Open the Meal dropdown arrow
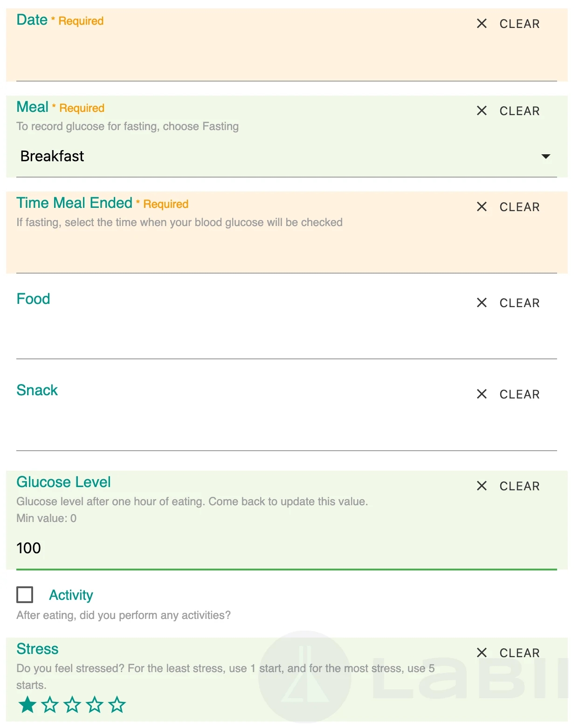This screenshot has width=579, height=728. click(x=545, y=157)
